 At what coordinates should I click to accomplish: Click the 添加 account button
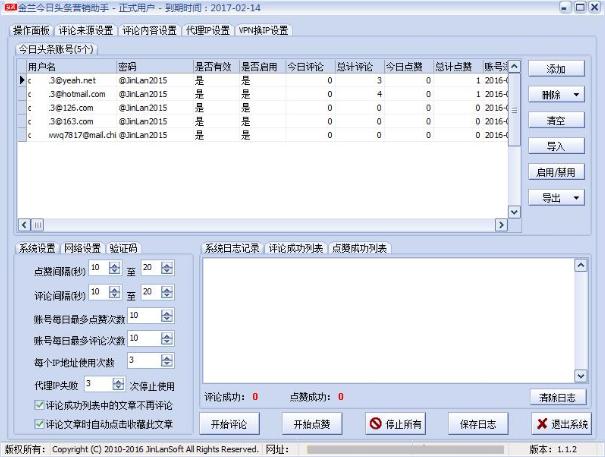click(556, 69)
